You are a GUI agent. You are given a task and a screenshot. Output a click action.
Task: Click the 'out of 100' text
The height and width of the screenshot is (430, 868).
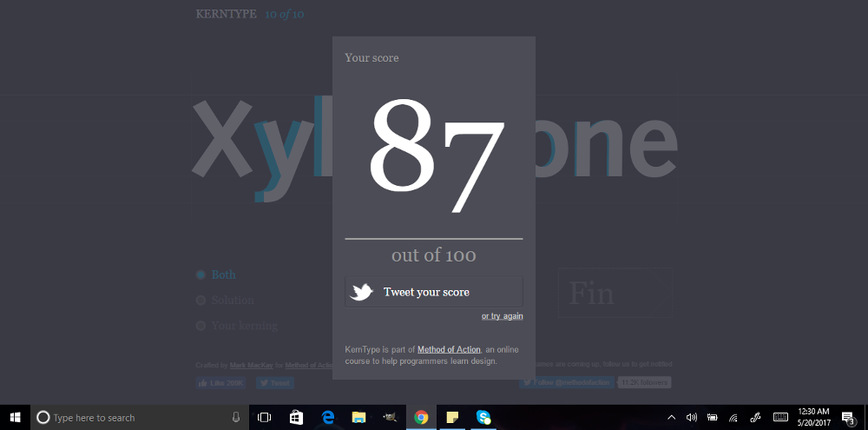pos(433,255)
